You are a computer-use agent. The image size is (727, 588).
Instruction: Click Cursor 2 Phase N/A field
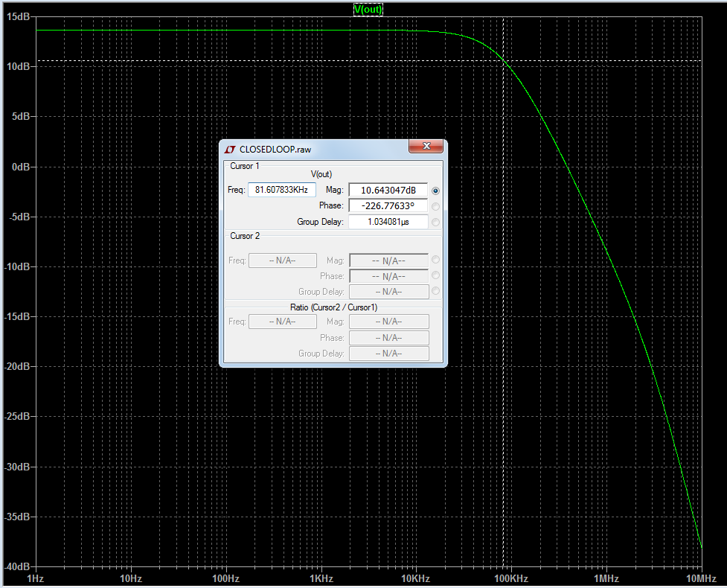[389, 276]
